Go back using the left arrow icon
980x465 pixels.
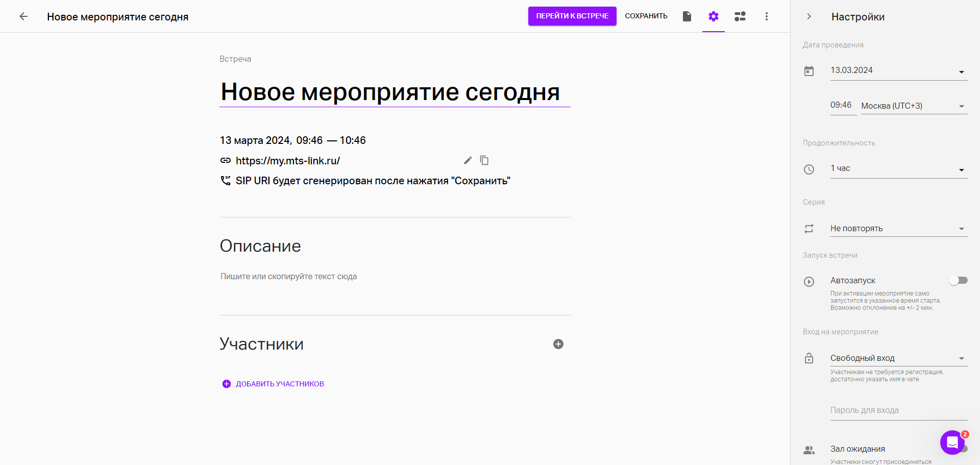pos(23,16)
